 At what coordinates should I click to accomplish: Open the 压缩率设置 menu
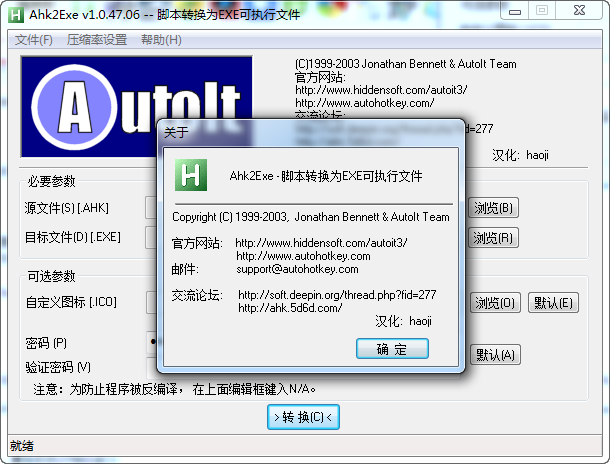point(96,40)
